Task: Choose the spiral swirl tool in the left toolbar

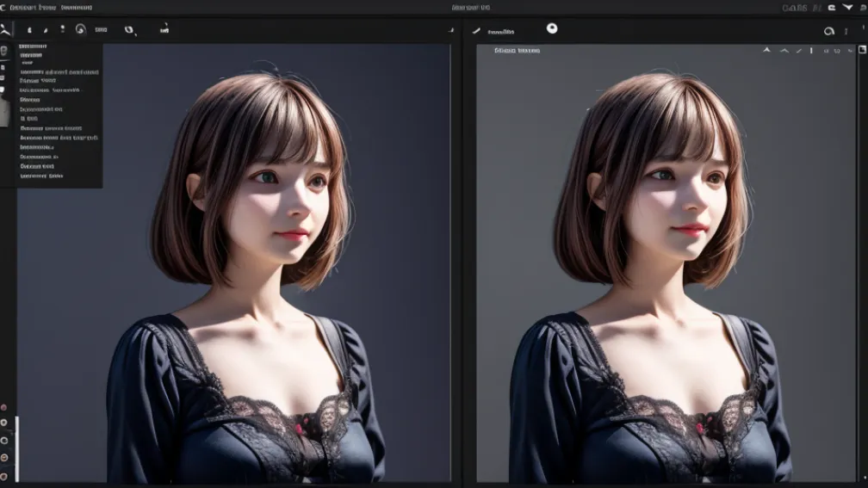Action: point(81,29)
